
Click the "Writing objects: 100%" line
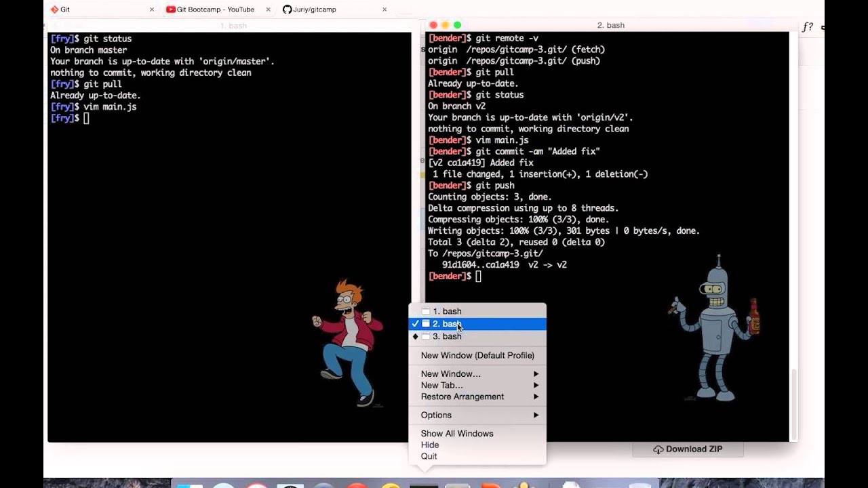click(564, 231)
